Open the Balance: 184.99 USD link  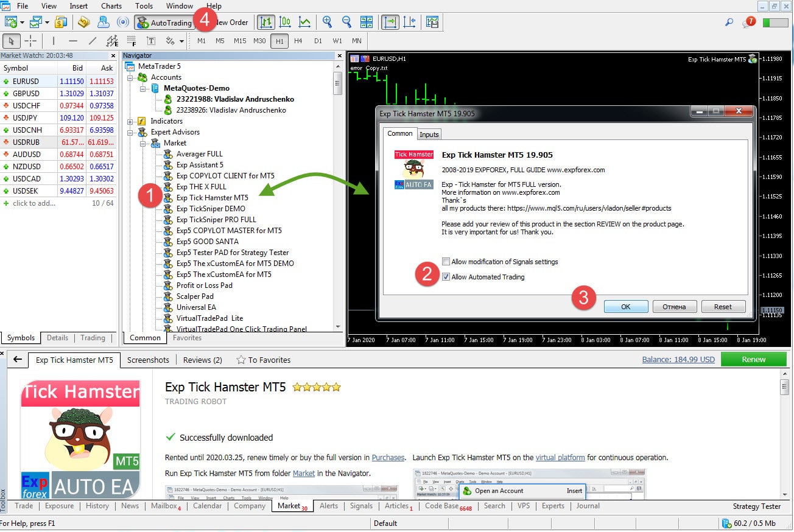coord(678,360)
